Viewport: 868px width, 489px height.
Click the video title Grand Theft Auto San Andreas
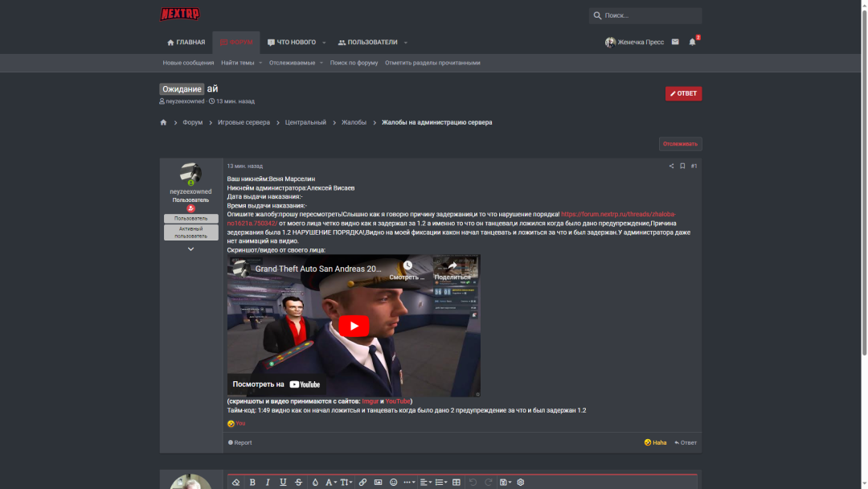(317, 269)
